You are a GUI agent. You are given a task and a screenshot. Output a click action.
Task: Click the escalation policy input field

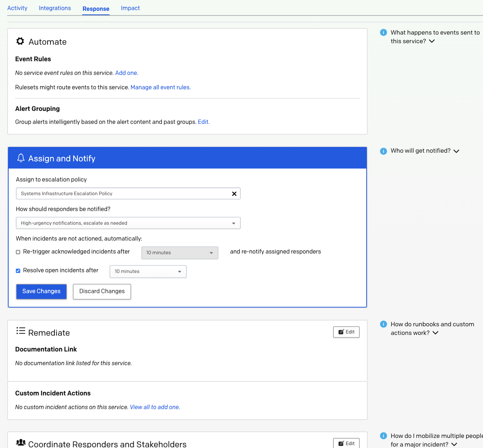click(x=128, y=193)
